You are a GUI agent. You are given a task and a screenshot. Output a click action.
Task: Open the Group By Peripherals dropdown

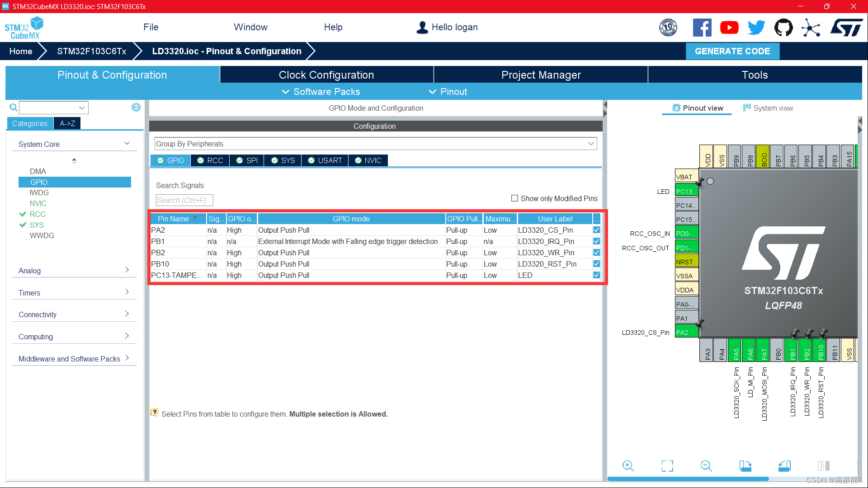[x=375, y=144]
